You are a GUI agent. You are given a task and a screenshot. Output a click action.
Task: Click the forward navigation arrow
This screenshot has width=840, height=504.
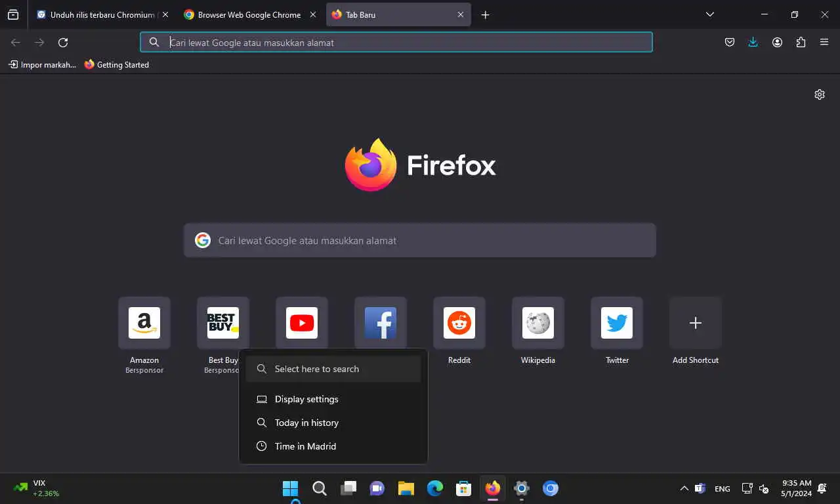coord(39,43)
